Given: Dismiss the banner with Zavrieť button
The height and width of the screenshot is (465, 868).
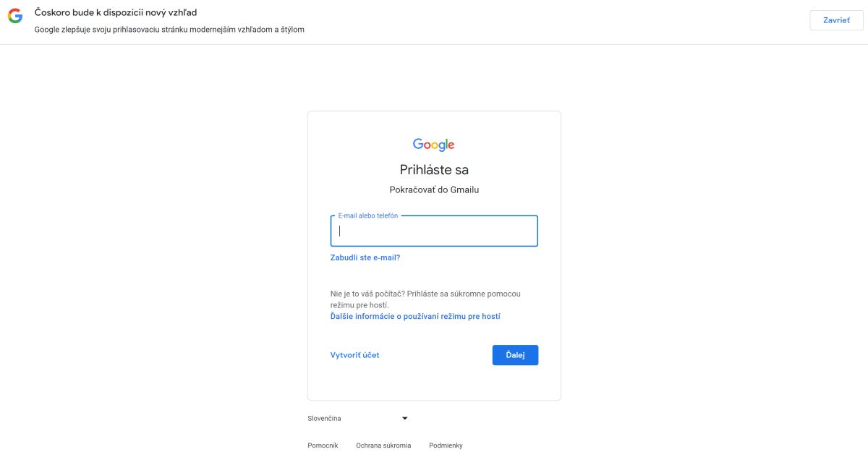Looking at the screenshot, I should 836,20.
